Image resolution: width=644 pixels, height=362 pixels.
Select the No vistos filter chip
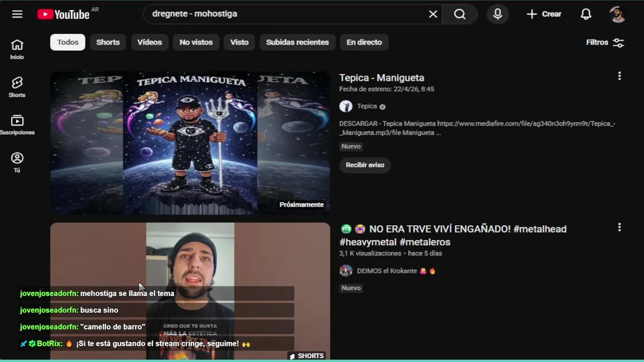[196, 42]
